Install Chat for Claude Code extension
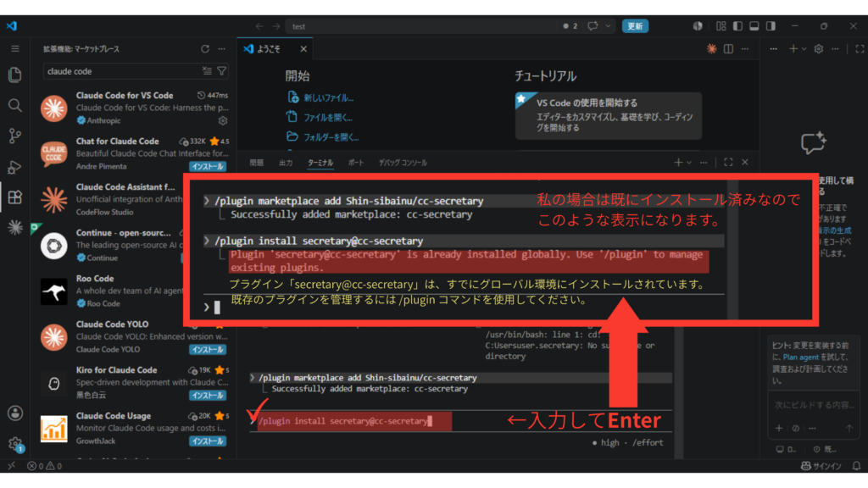The width and height of the screenshot is (868, 488). [x=208, y=167]
